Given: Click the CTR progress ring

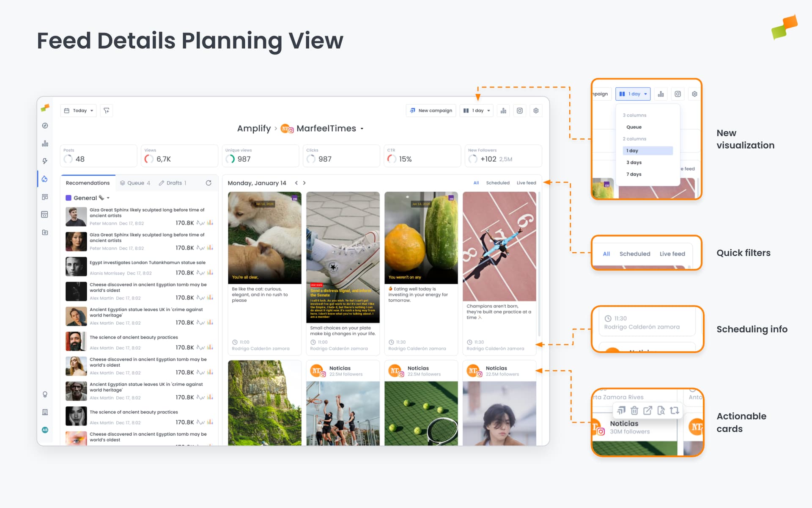Looking at the screenshot, I should point(391,159).
